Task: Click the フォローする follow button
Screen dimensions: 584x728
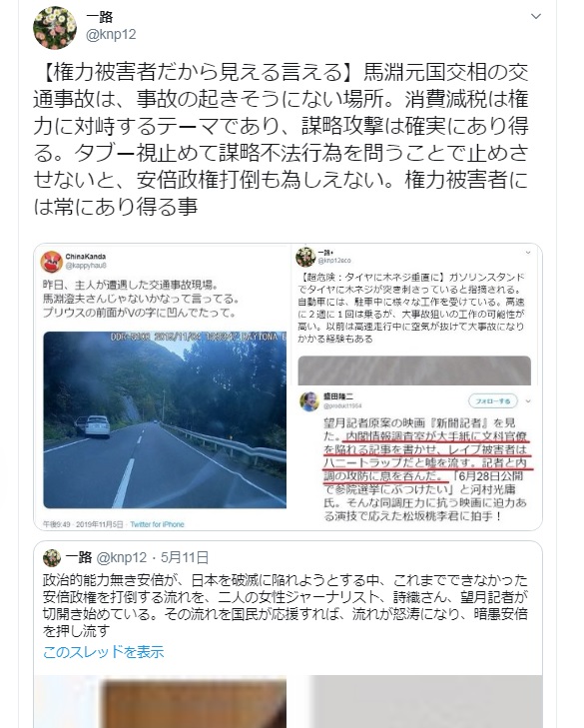Action: [x=492, y=401]
